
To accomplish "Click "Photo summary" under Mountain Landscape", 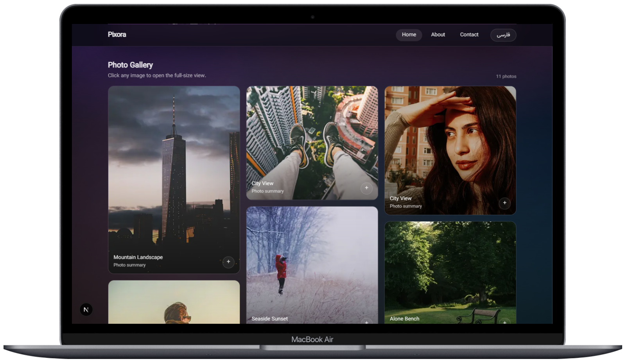I will pos(129,265).
